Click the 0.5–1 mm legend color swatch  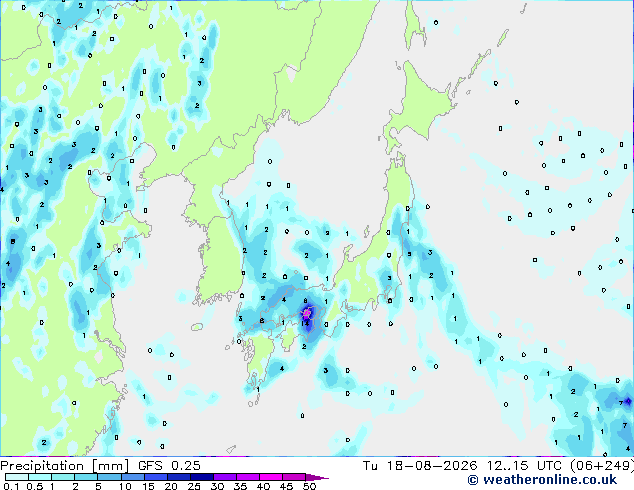coord(40,477)
